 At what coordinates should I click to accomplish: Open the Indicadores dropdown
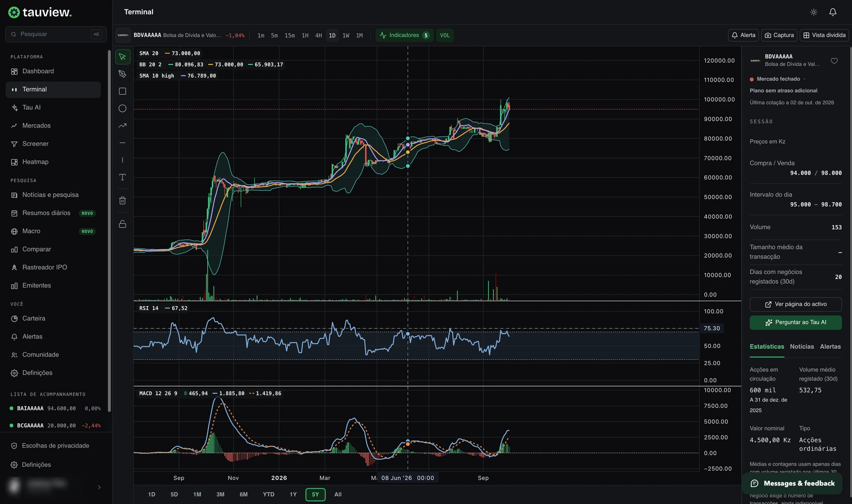[404, 35]
